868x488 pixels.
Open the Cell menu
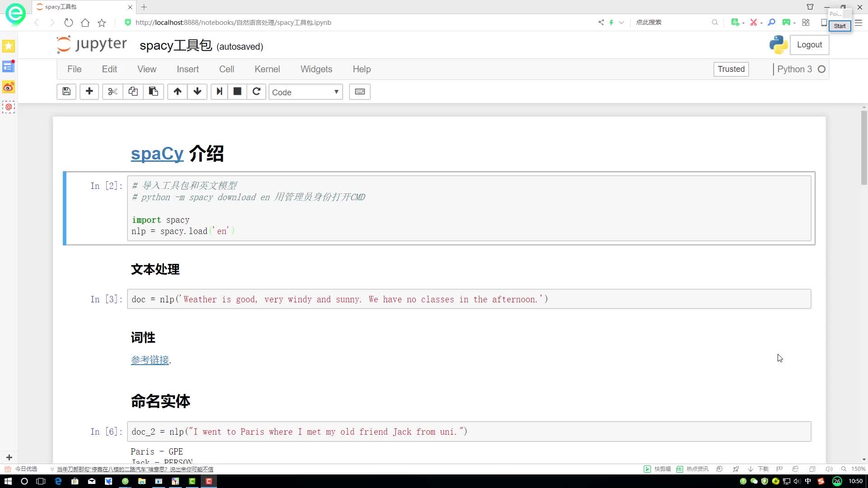[x=226, y=69]
